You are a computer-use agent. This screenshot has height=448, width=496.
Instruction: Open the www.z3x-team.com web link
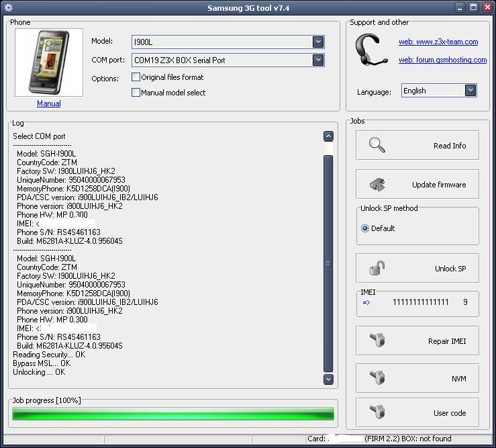tap(438, 42)
